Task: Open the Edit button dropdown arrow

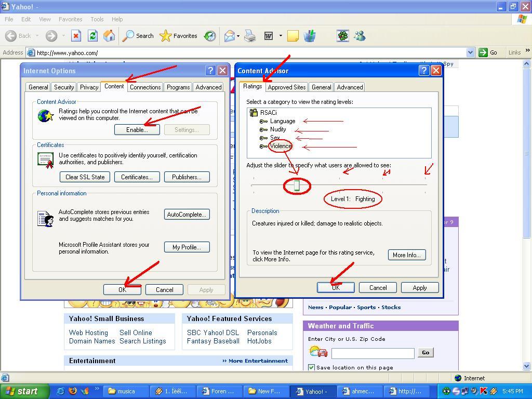Action: [281, 36]
